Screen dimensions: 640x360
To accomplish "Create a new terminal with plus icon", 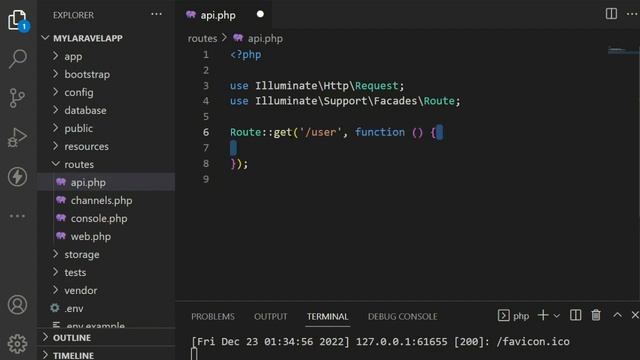I will coord(543,315).
